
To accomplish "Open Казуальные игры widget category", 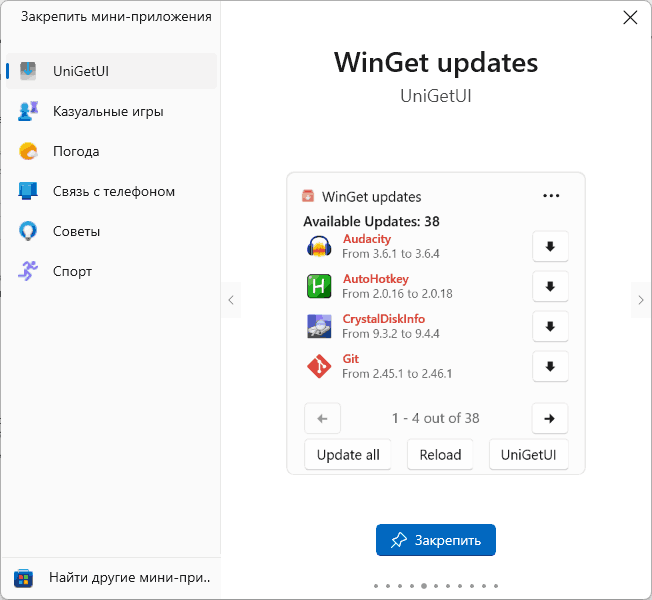I will (111, 111).
